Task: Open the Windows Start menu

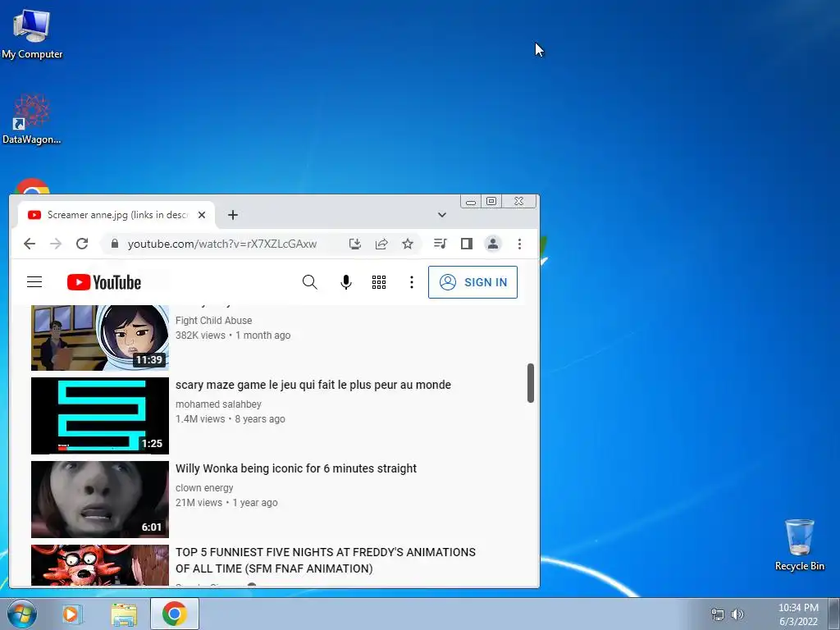Action: tap(22, 614)
